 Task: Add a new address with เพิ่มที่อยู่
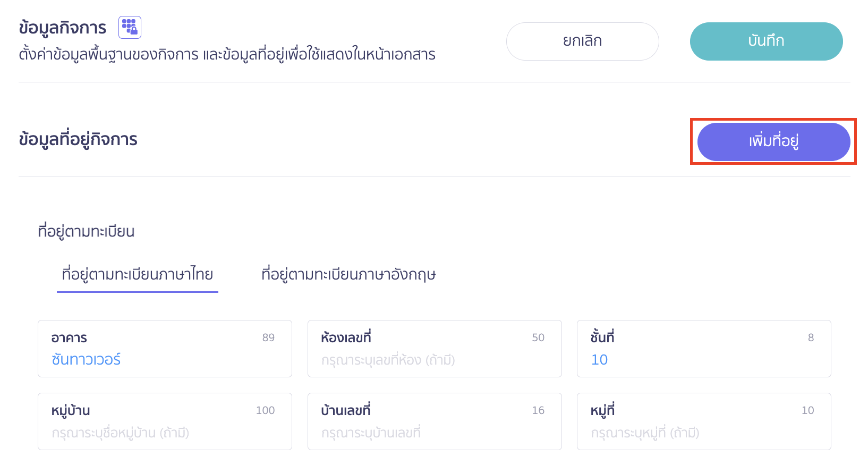773,141
